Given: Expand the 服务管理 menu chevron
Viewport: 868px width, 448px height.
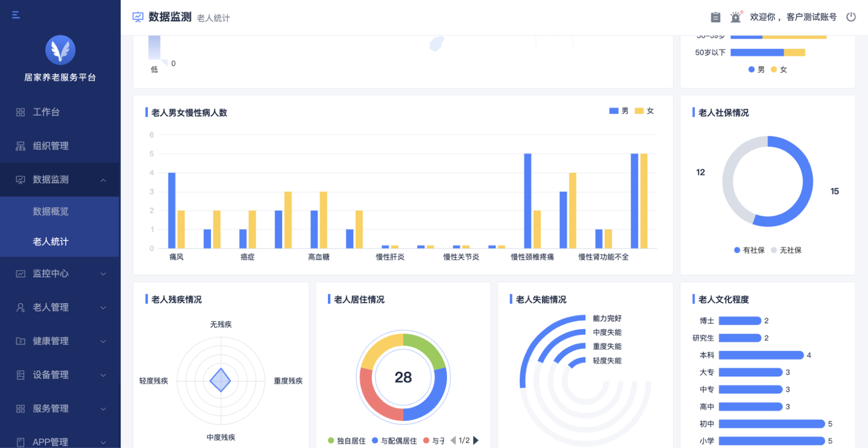Looking at the screenshot, I should (x=103, y=409).
